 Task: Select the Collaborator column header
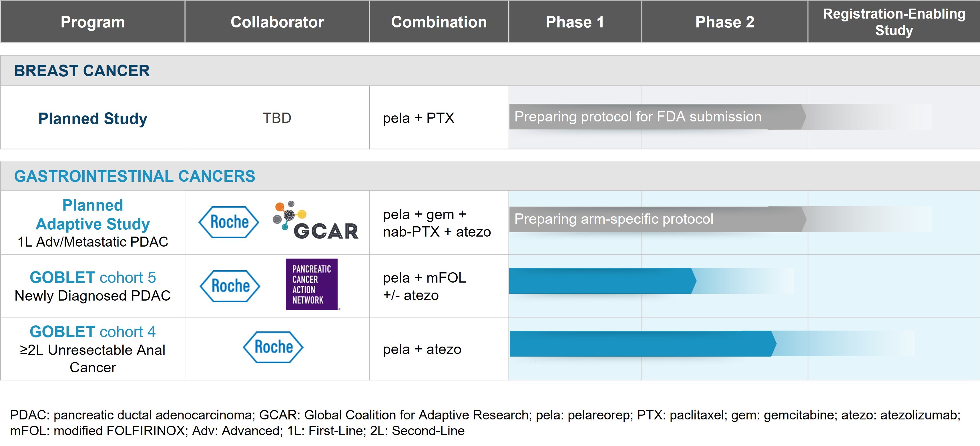click(x=277, y=22)
